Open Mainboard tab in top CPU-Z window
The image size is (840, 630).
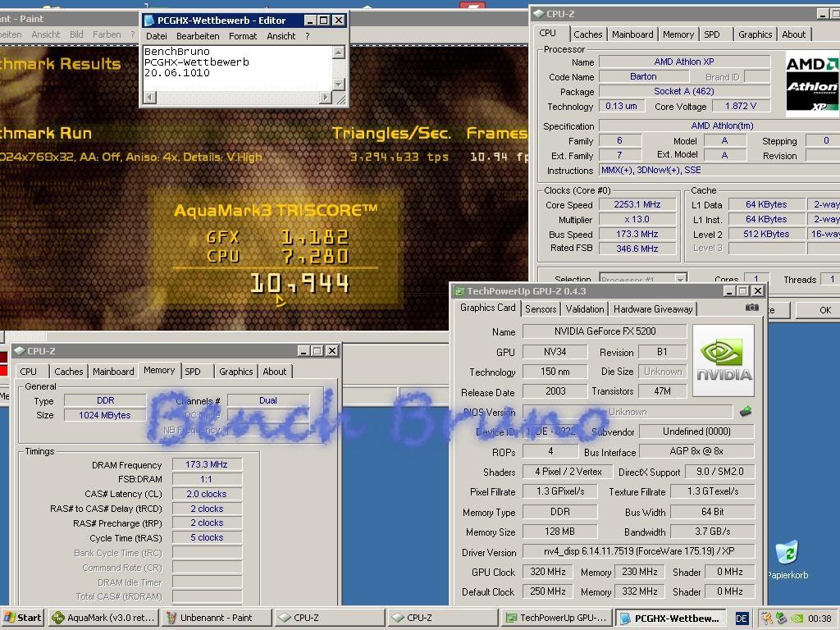point(632,34)
